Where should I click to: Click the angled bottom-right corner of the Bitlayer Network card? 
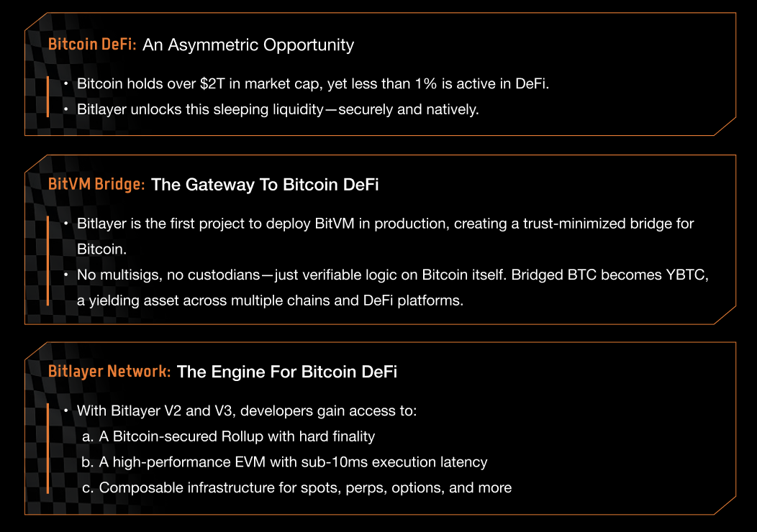[725, 505]
